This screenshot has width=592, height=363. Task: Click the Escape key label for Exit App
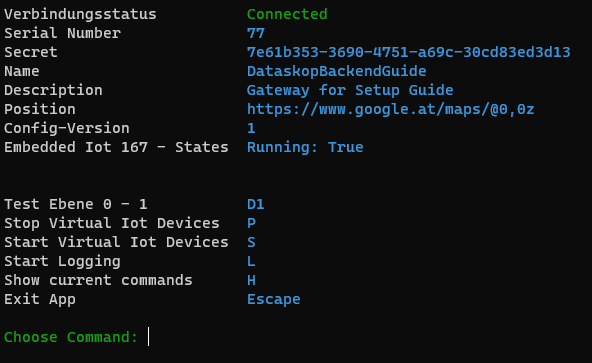[274, 300]
